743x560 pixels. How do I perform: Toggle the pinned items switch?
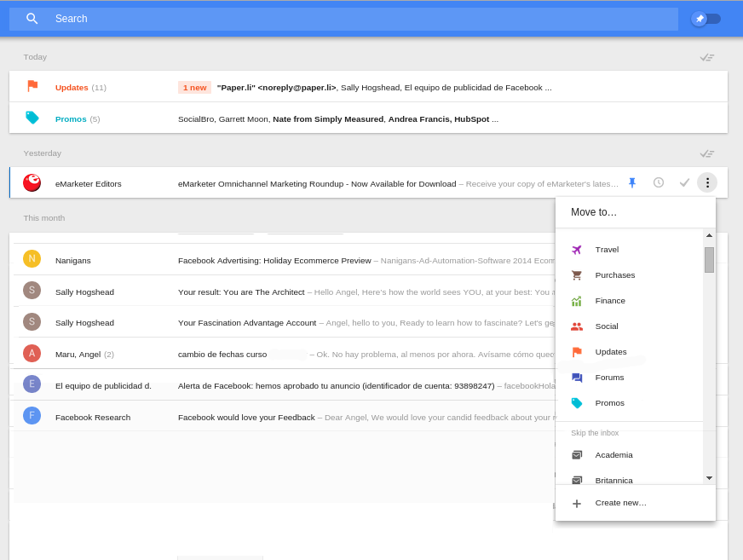(x=706, y=19)
